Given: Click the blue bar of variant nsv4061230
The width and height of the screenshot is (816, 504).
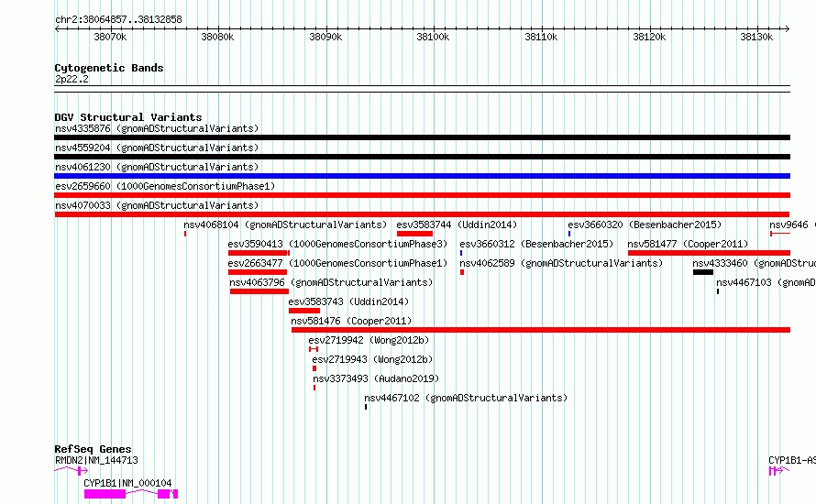Looking at the screenshot, I should point(422,176).
